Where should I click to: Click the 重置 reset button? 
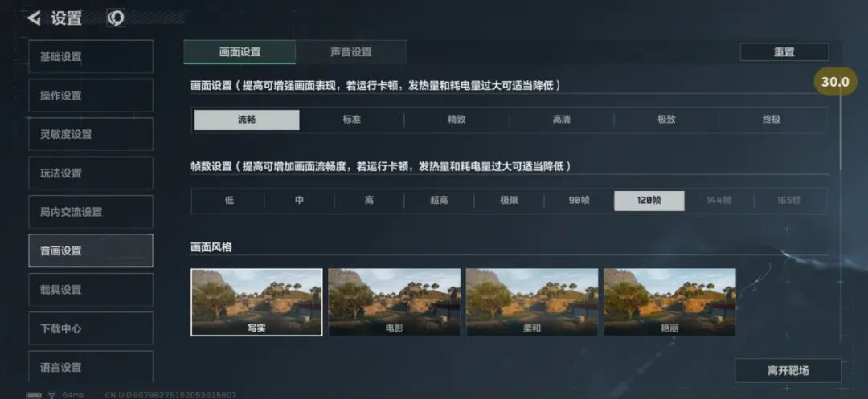click(x=784, y=52)
